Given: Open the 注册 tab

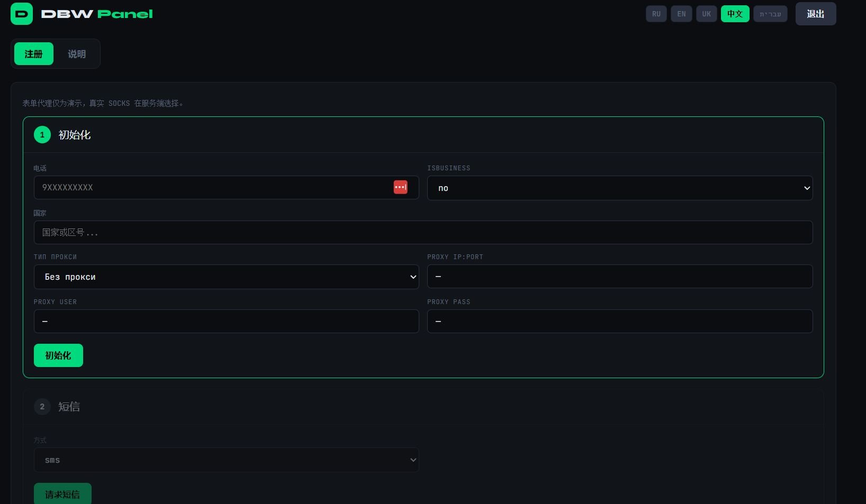Looking at the screenshot, I should [34, 54].
